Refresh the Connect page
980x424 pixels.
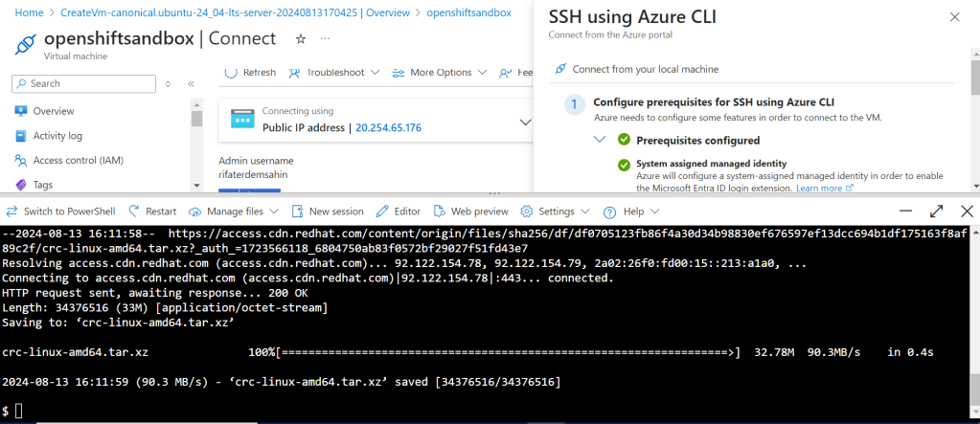pos(250,73)
